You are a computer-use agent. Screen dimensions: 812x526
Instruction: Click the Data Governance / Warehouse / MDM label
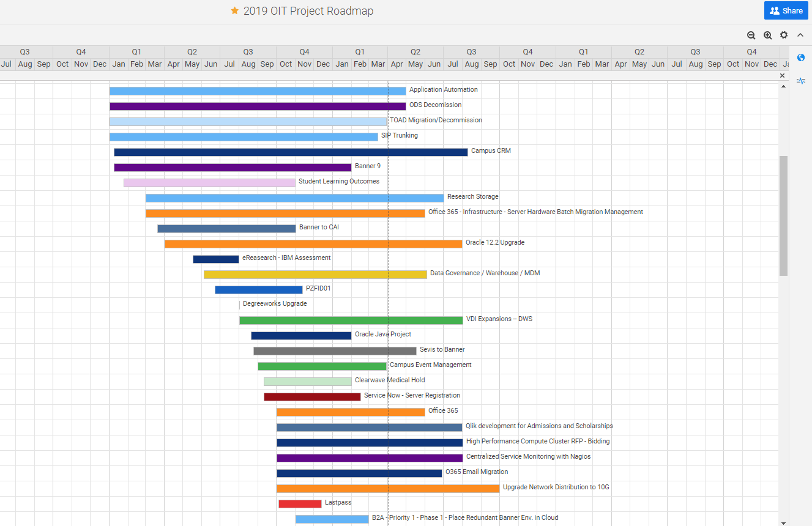click(485, 273)
